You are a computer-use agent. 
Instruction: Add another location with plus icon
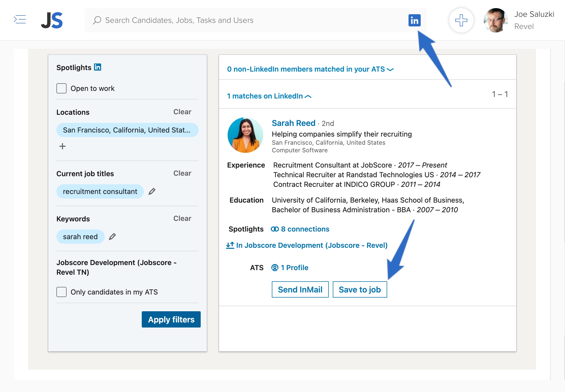tap(62, 146)
